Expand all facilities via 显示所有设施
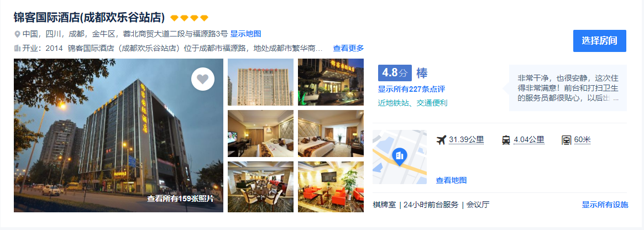The width and height of the screenshot is (644, 230). coord(605,205)
